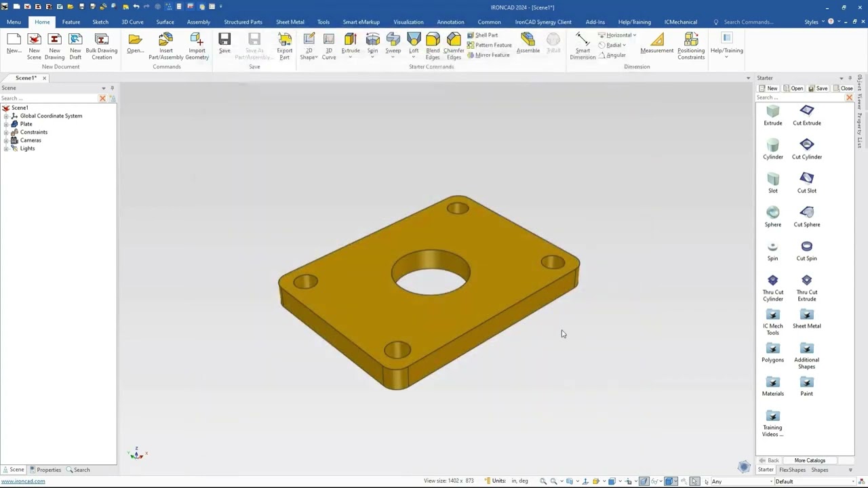
Task: Click the catalog search field
Action: coord(800,98)
